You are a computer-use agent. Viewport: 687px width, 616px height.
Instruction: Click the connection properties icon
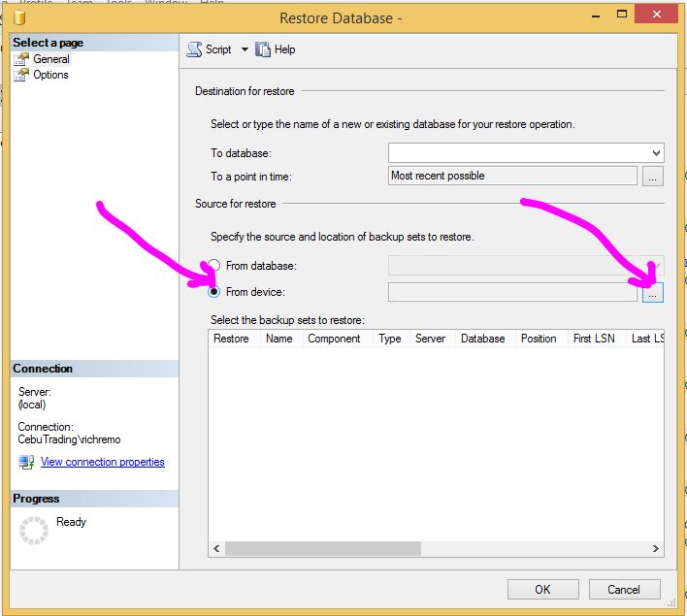[26, 463]
